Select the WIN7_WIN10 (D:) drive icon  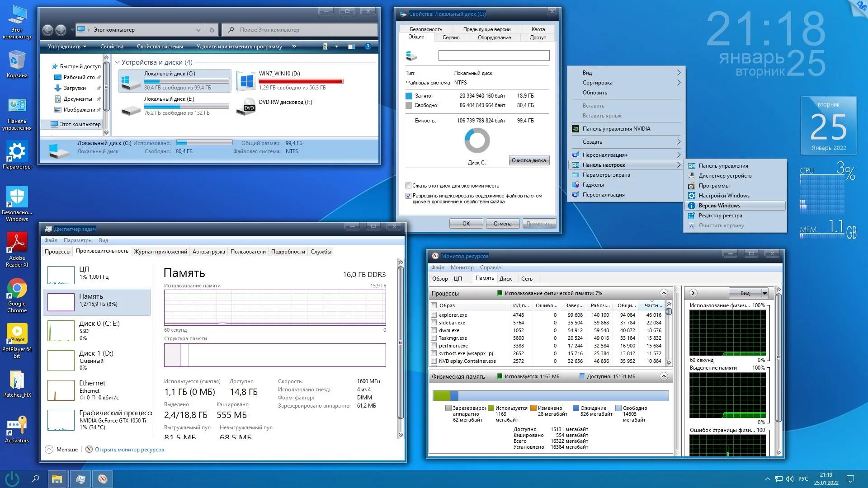pos(247,81)
